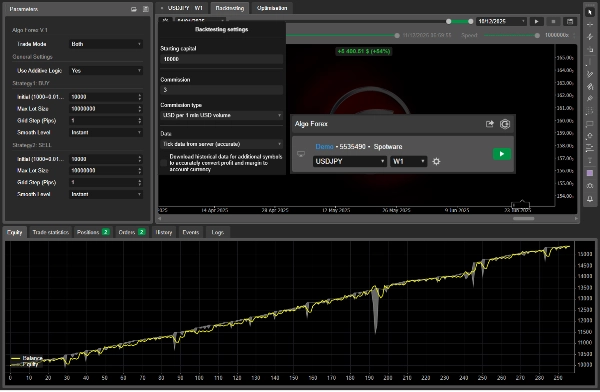The image size is (600, 392).
Task: Start the cBot with green play button
Action: pyautogui.click(x=502, y=154)
